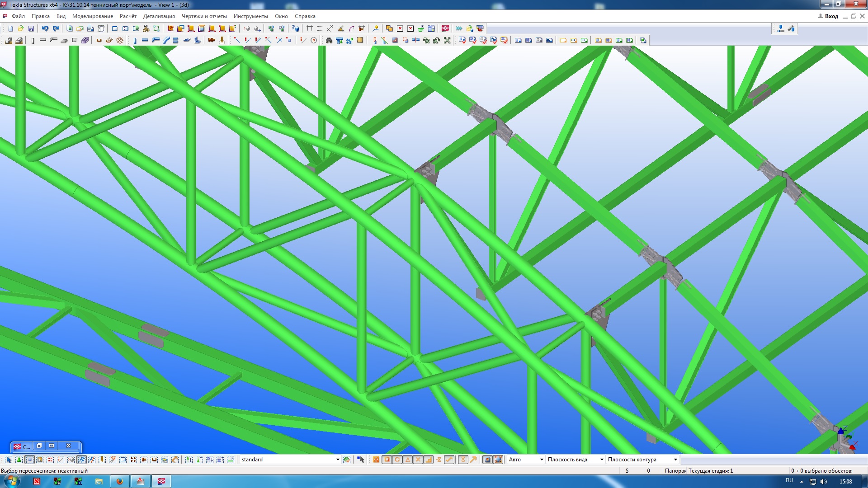Click the Плоскости контура combo box

(x=642, y=460)
